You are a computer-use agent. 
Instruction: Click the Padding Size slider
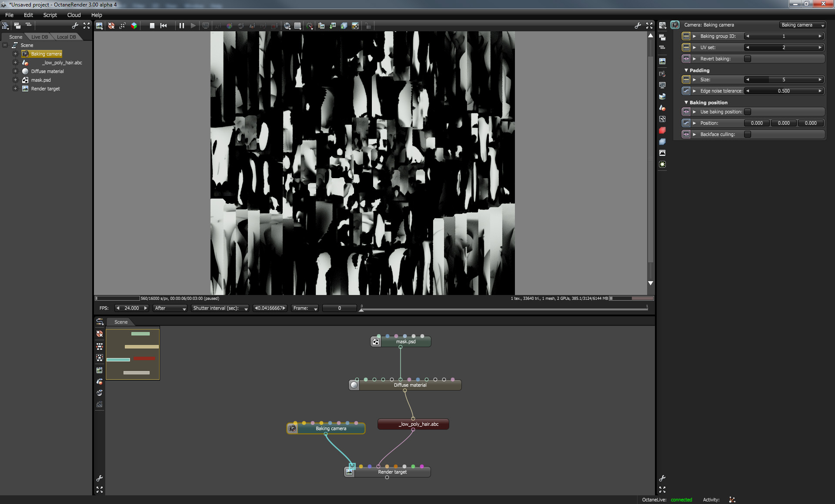coord(783,80)
